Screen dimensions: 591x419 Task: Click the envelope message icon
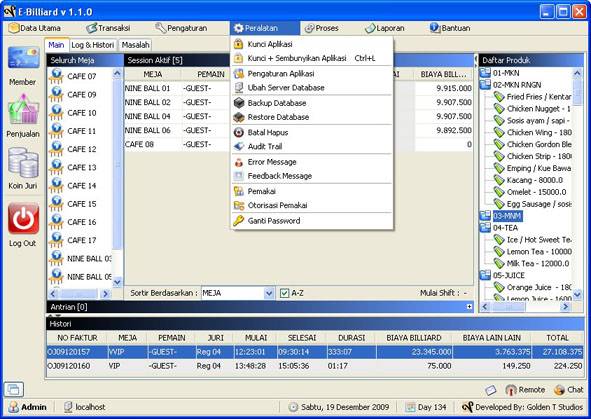[490, 390]
